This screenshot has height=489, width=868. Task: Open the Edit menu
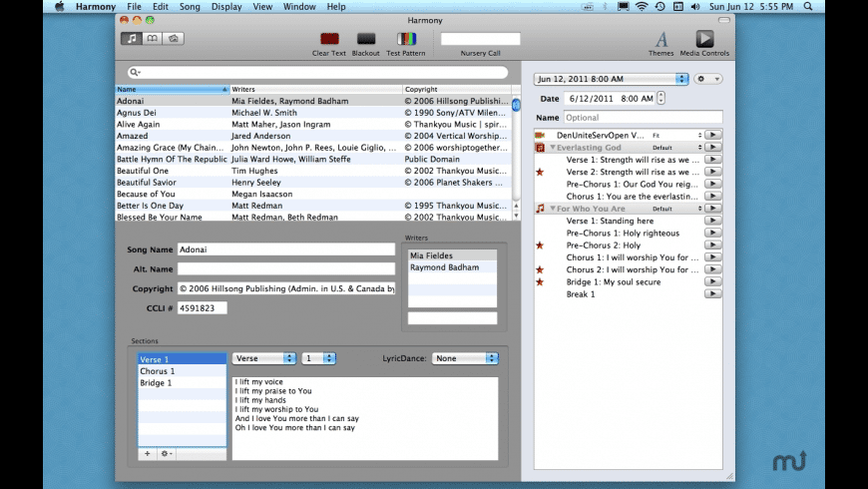coord(161,7)
